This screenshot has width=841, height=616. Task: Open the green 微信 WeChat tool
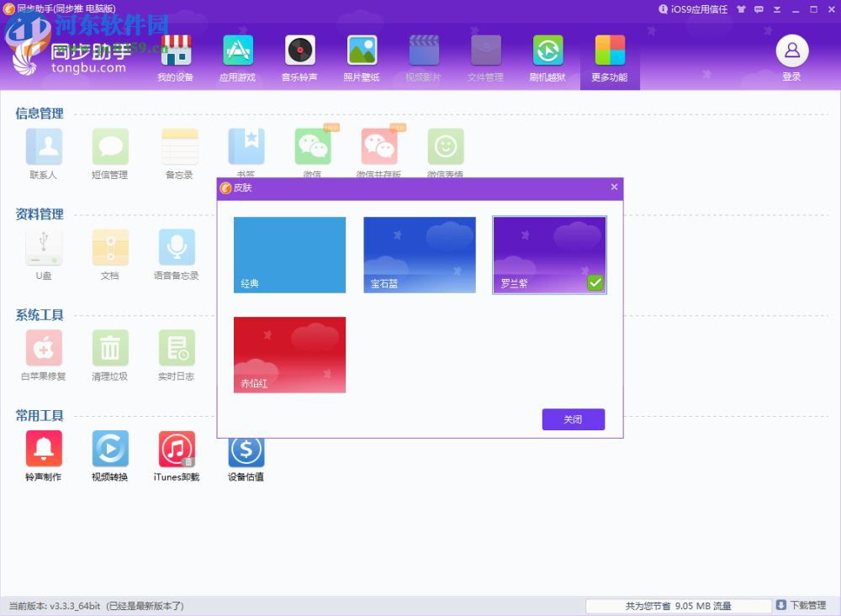coord(313,152)
